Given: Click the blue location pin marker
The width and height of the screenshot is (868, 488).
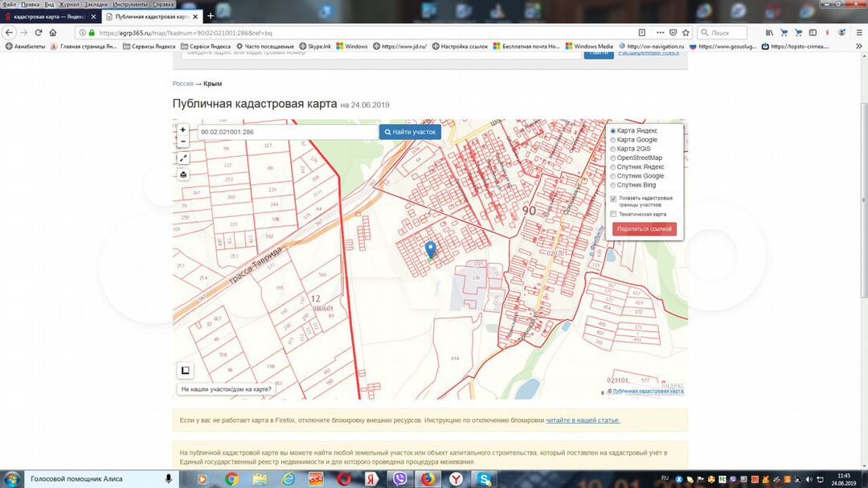Looking at the screenshot, I should (x=430, y=249).
